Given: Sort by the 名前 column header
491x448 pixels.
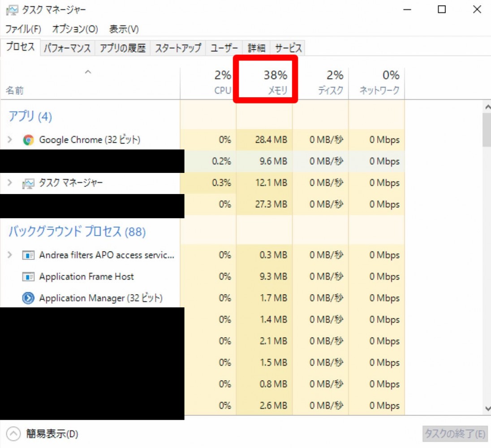Looking at the screenshot, I should point(90,83).
